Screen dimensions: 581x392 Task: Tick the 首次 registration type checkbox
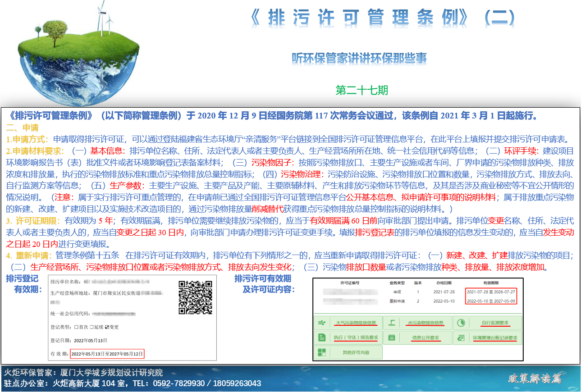click(76, 327)
